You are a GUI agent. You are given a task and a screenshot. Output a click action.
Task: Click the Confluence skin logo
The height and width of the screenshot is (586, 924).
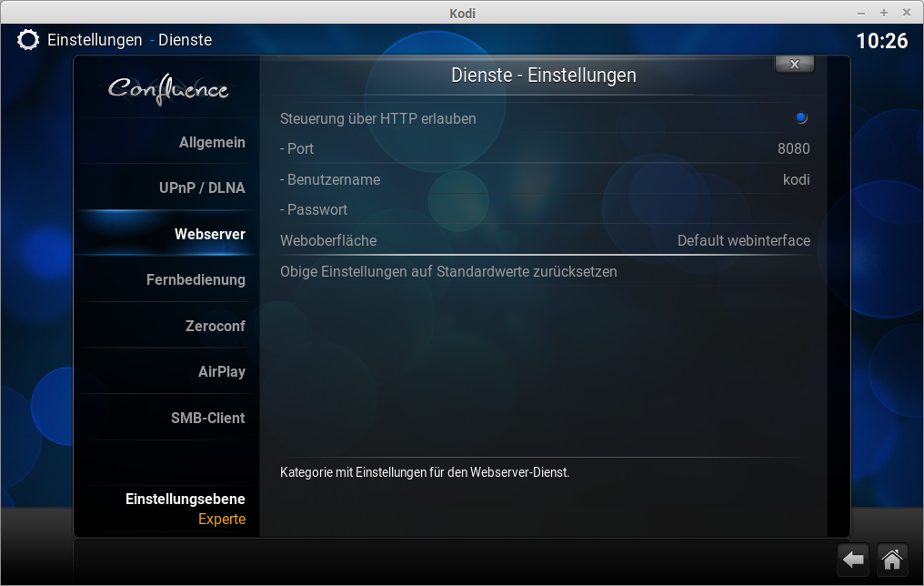168,89
